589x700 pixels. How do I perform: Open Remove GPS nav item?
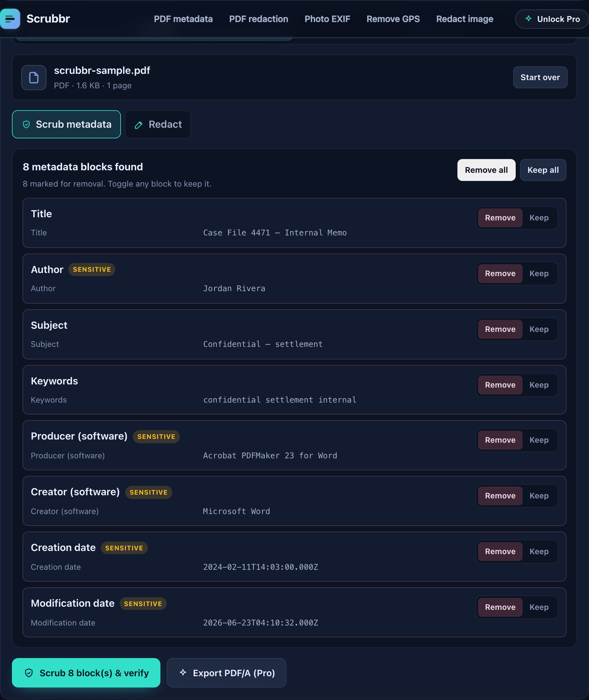point(393,19)
